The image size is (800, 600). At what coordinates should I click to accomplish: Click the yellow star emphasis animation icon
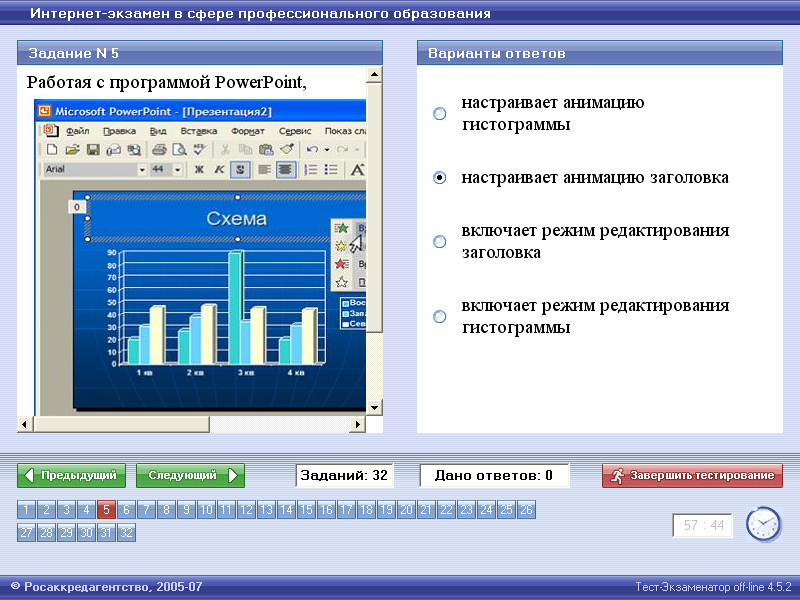(341, 246)
